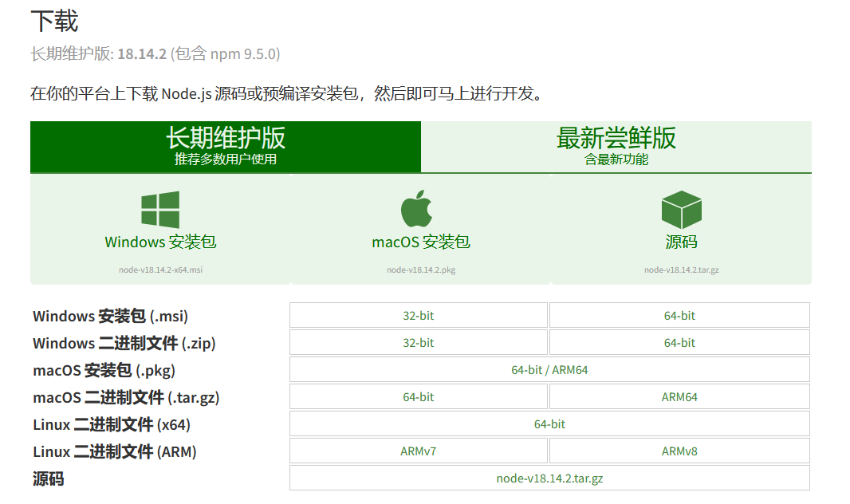This screenshot has height=504, width=850.
Task: Click the 下载 page heading
Action: [x=54, y=22]
